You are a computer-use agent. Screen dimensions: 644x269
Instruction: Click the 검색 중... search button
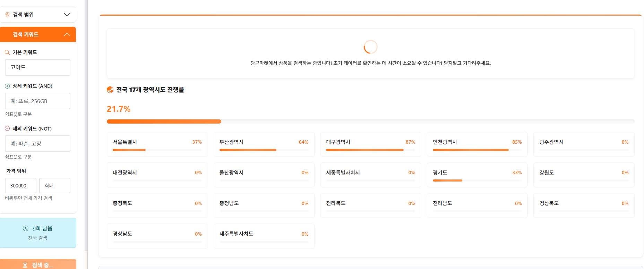pyautogui.click(x=38, y=264)
